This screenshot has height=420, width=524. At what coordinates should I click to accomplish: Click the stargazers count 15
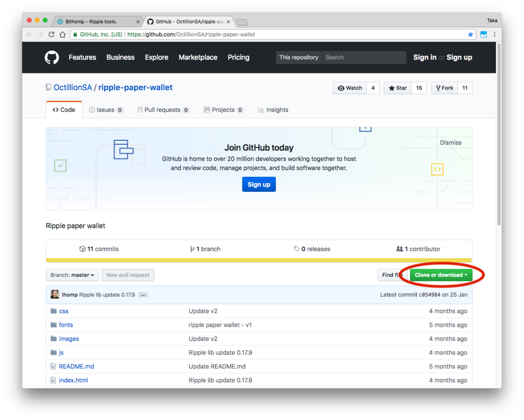click(x=419, y=88)
